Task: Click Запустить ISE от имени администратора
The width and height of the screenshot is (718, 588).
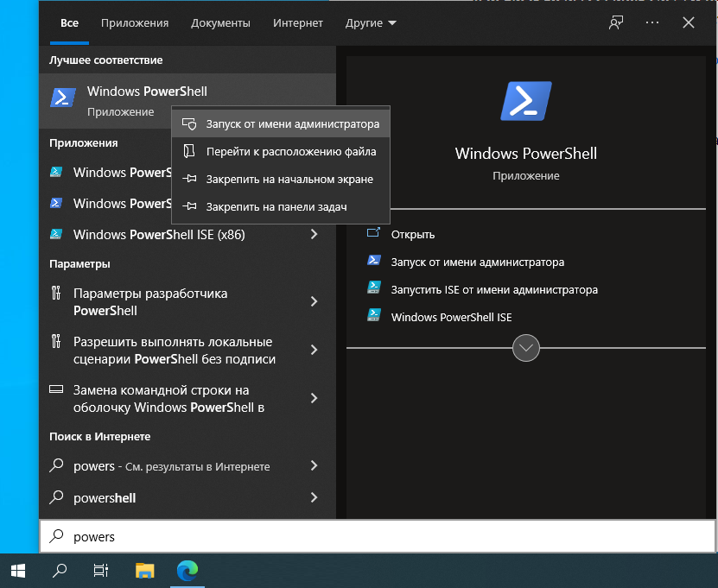Action: click(x=494, y=289)
